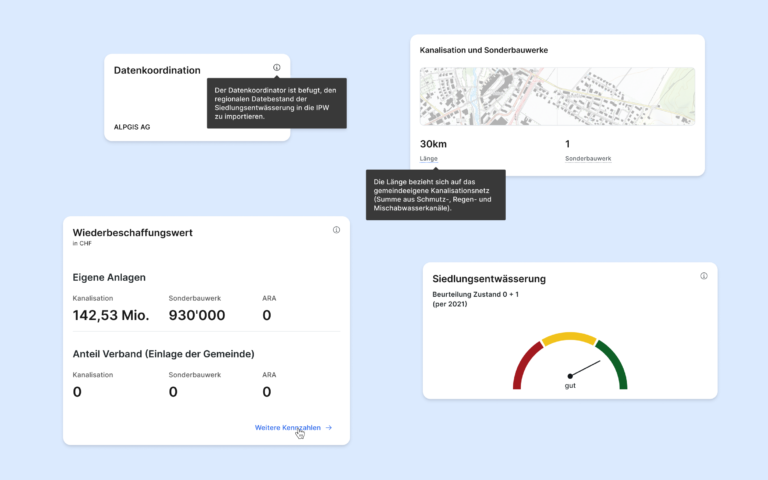Select the yellow segment of the gauge
Image resolution: width=768 pixels, height=480 pixels.
click(569, 338)
